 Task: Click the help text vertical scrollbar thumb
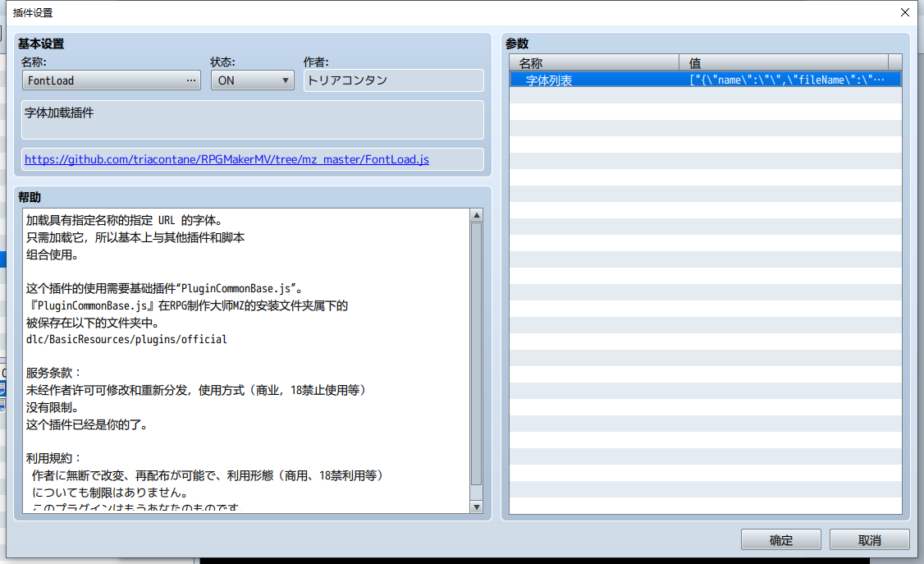coord(477,354)
